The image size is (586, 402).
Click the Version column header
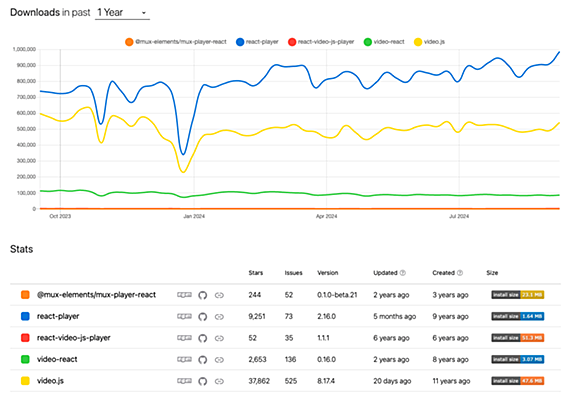pos(328,273)
